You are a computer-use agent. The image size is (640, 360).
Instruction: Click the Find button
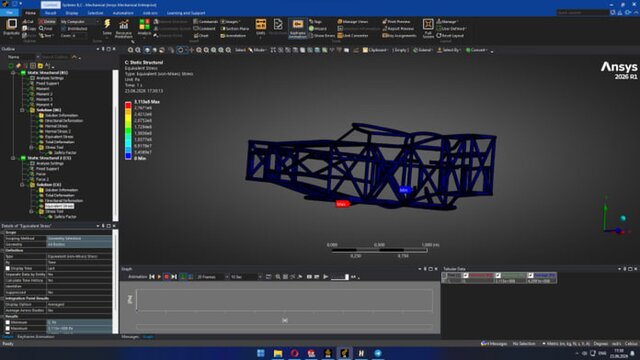(x=46, y=29)
